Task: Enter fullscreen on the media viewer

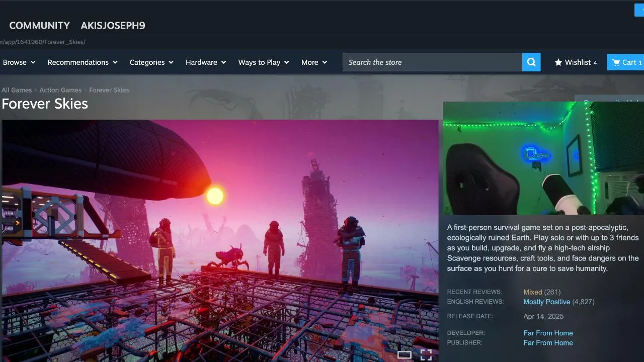Action: [x=426, y=355]
